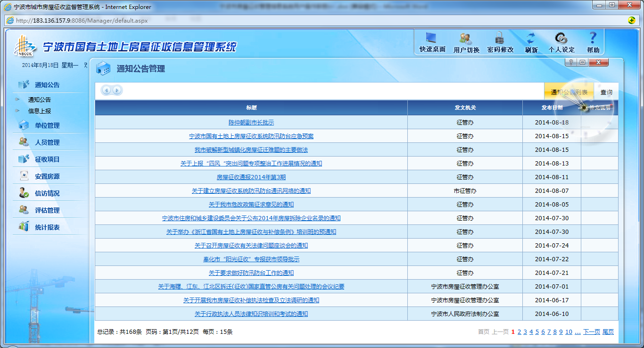Expand the 单位管理 sidebar section

(47, 125)
